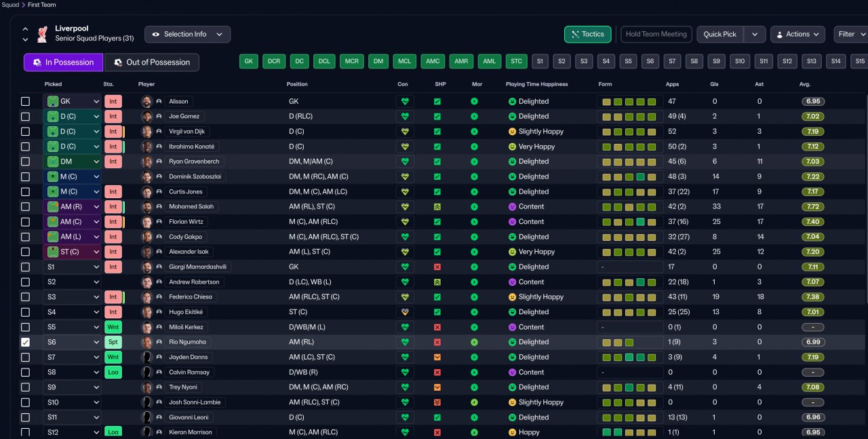Click the person icon beside Joe Gomez's name
This screenshot has width=868, height=439.
159,117
